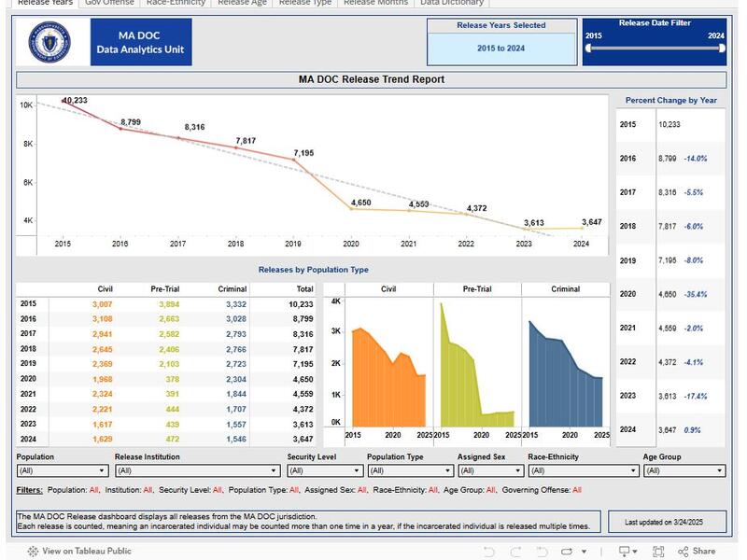Switch to the Gov Offense tab
The width and height of the screenshot is (747, 560).
109,3
